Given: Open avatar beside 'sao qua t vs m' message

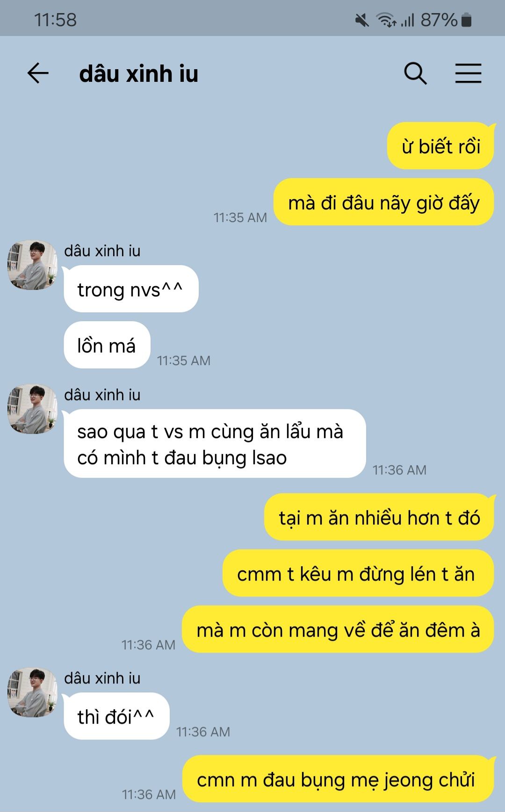Looking at the screenshot, I should (x=32, y=409).
